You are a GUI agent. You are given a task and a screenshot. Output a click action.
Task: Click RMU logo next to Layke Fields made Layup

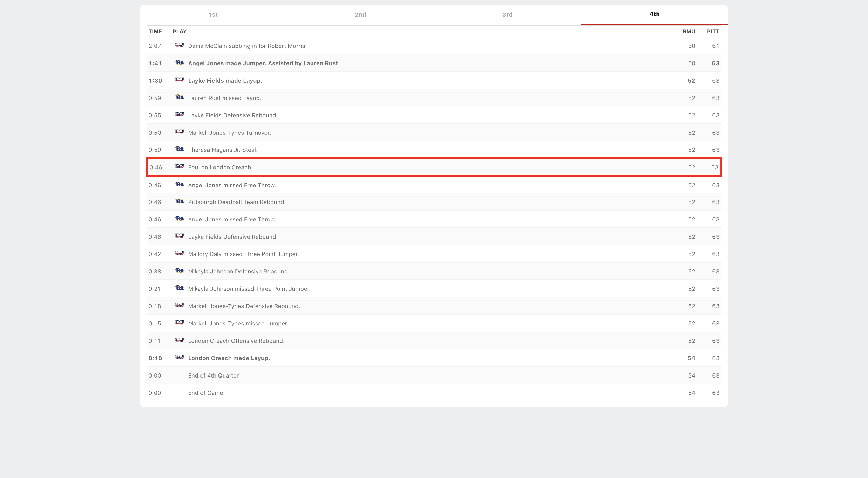pyautogui.click(x=179, y=80)
